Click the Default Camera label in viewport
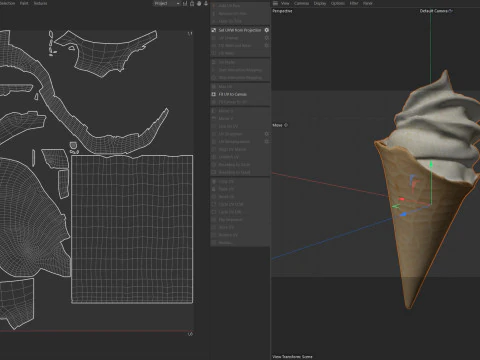This screenshot has width=480, height=360. click(x=436, y=11)
